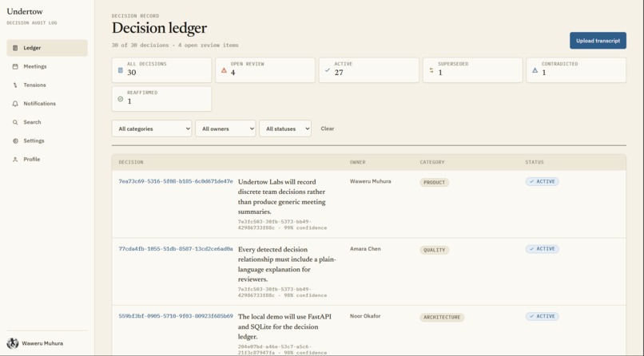Open the Meetings calendar icon

15,66
